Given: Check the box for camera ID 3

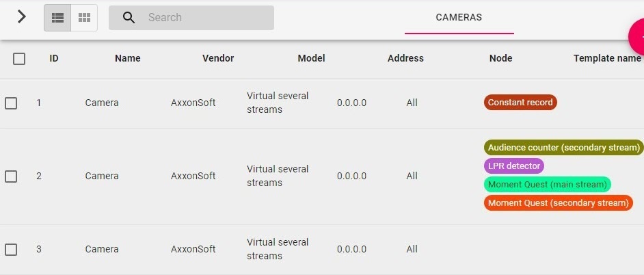Looking at the screenshot, I should pos(11,250).
